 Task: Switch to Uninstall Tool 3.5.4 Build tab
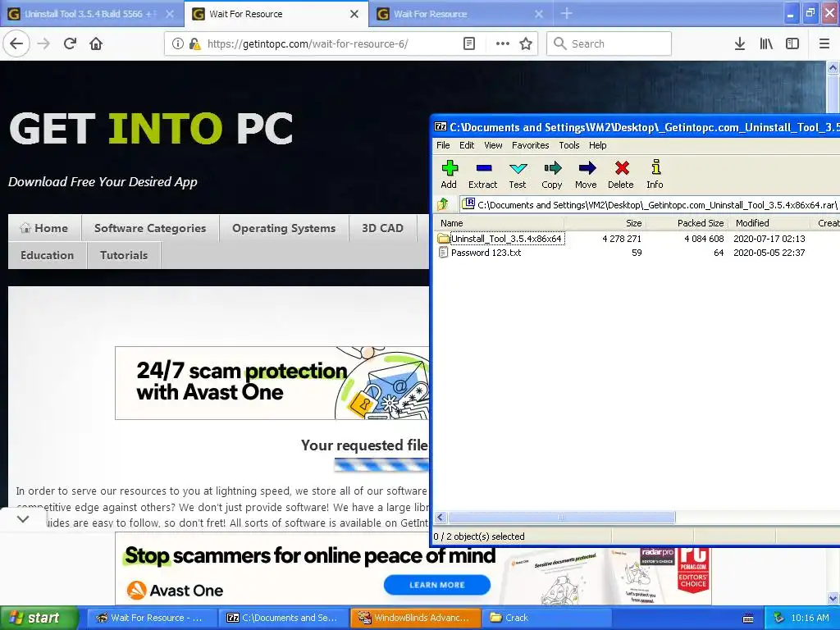pos(91,14)
